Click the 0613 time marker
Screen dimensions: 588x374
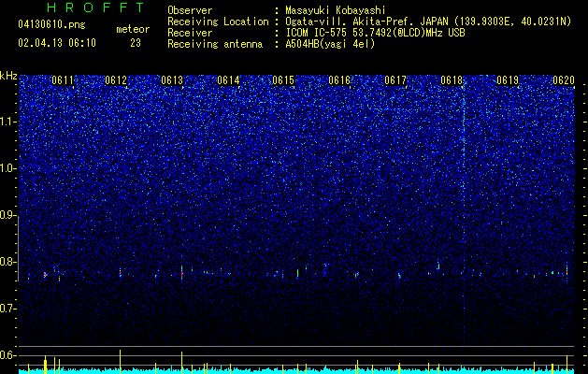coord(172,80)
